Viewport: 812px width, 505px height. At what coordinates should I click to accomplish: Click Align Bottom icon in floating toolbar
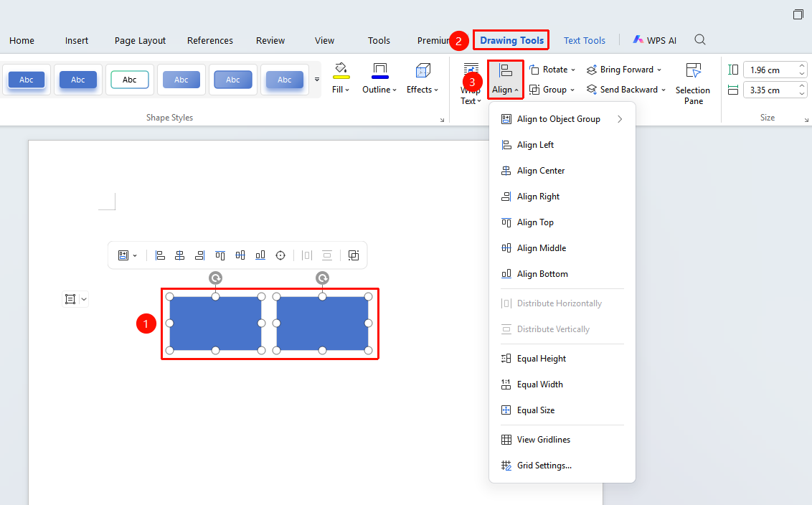coord(260,255)
